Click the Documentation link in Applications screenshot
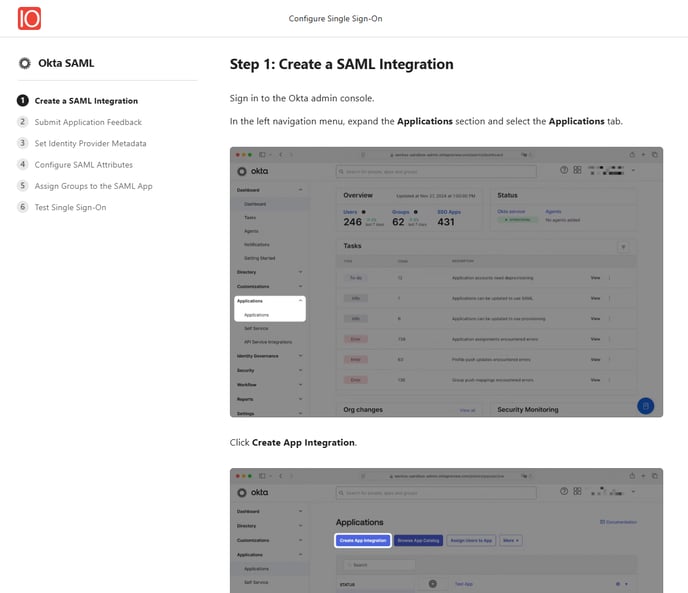Screen dimensions: 688x593 coord(618,522)
